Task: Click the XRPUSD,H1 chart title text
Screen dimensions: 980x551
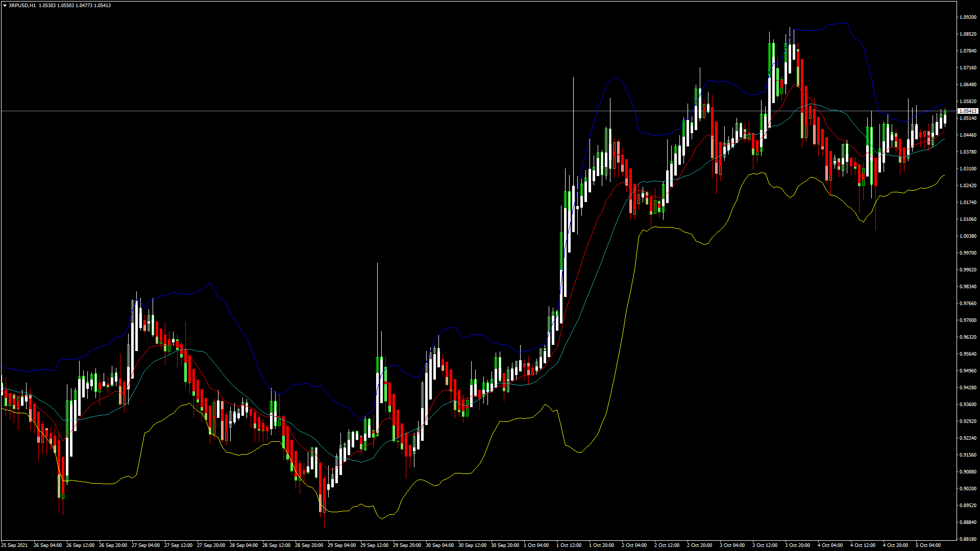Action: click(x=22, y=6)
